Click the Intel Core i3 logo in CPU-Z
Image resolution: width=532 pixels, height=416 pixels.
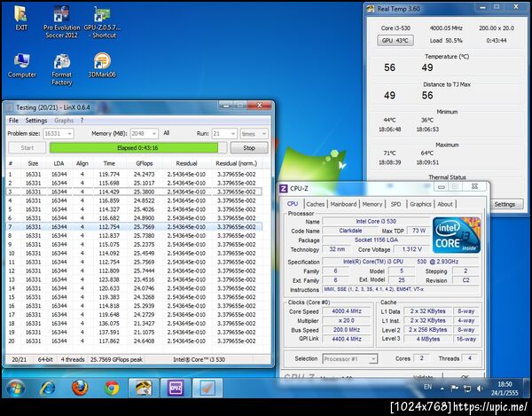457,235
